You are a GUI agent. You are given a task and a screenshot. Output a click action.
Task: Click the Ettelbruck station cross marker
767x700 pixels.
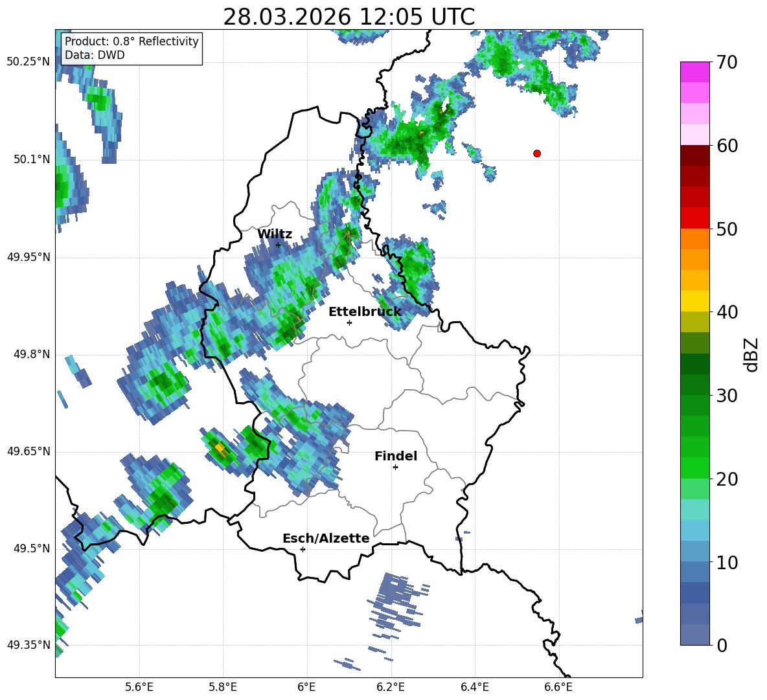pyautogui.click(x=349, y=322)
